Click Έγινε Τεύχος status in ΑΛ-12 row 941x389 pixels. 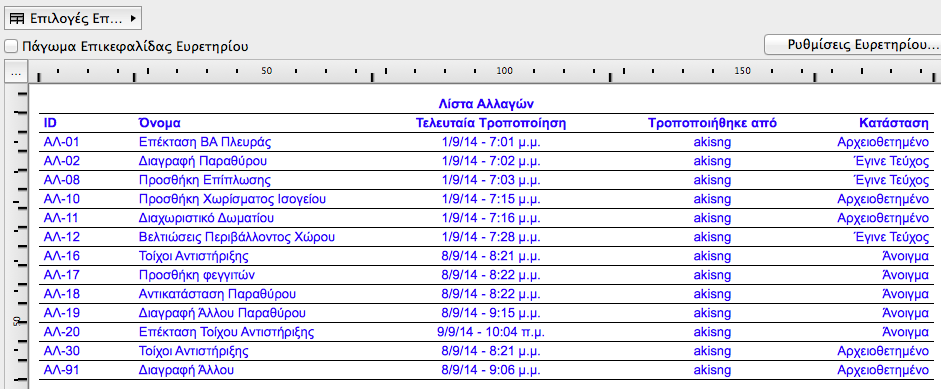pos(891,237)
